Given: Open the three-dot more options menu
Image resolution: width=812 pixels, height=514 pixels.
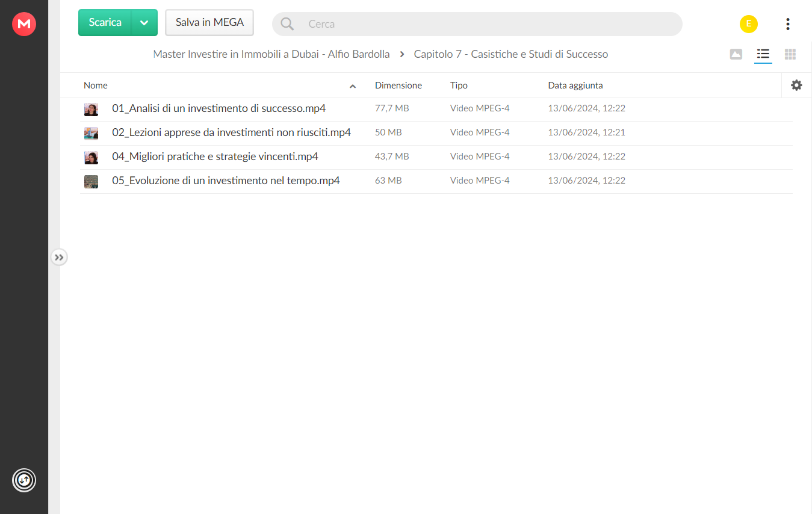Looking at the screenshot, I should [787, 24].
